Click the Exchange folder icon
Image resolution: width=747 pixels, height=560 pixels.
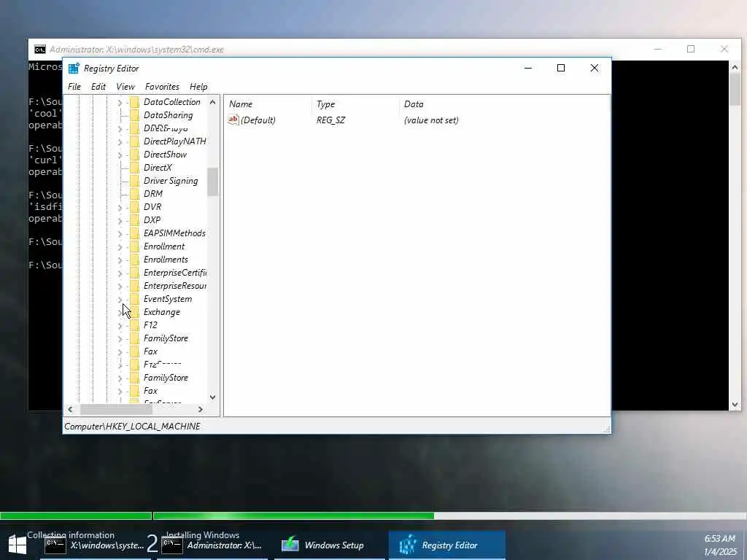tap(134, 312)
